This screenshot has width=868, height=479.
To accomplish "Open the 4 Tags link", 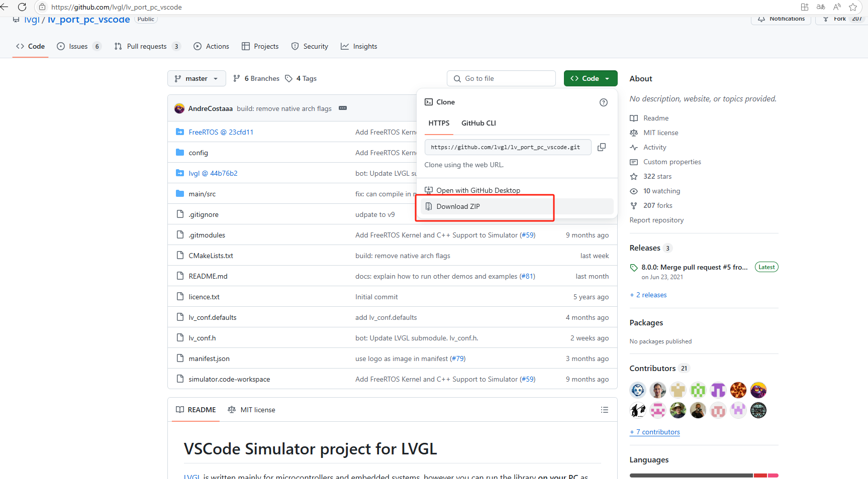I will [x=301, y=78].
